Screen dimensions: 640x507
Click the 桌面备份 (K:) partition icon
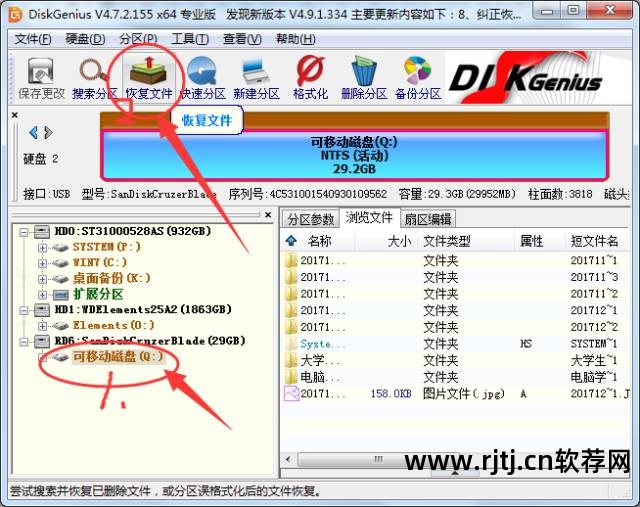(60, 279)
